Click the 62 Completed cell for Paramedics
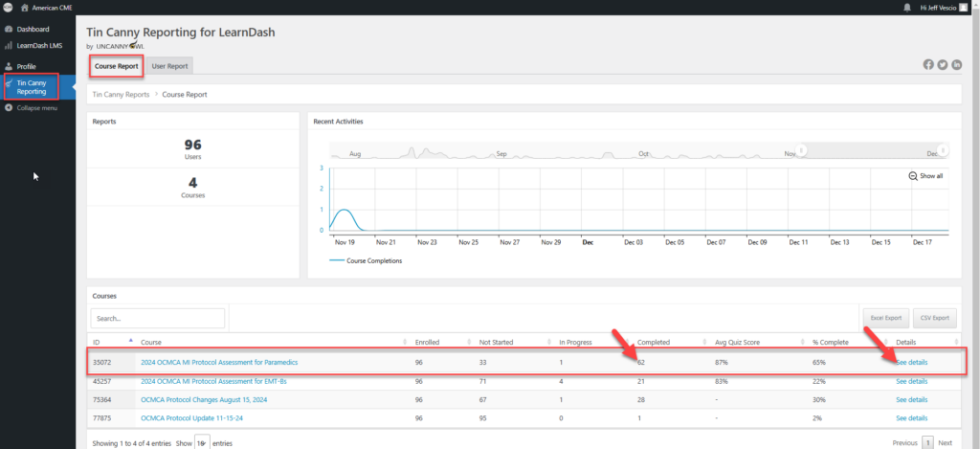 641,362
